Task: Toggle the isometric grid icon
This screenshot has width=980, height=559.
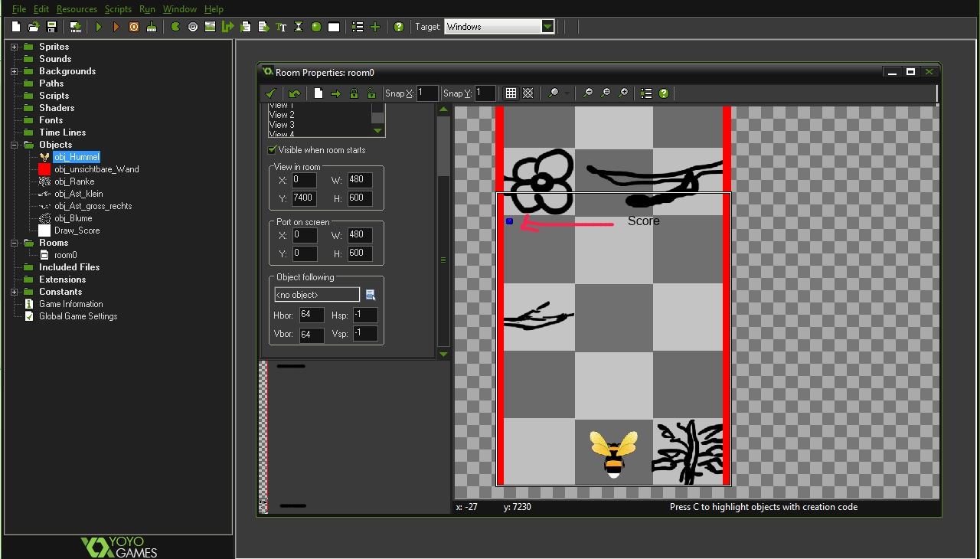Action: click(528, 93)
